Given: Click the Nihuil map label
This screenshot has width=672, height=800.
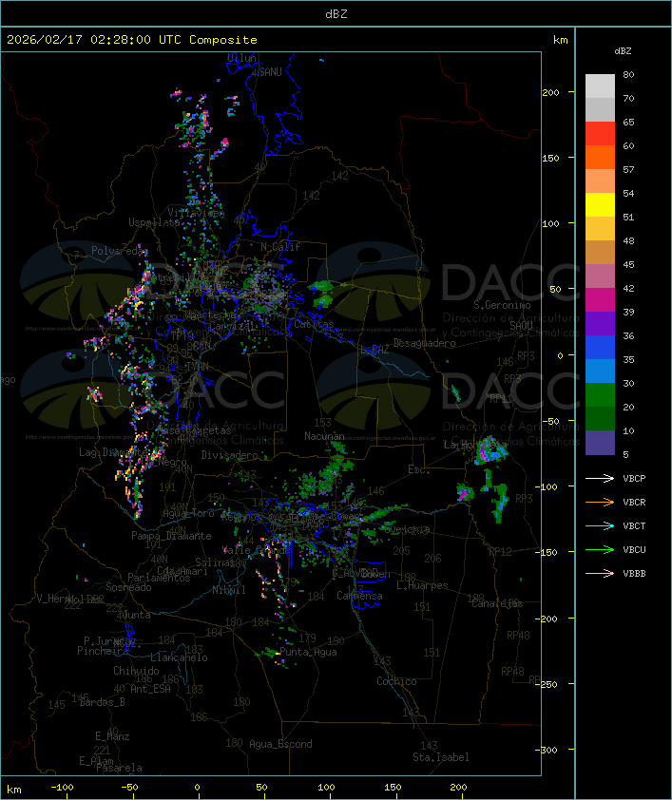Looking at the screenshot, I should point(229,590).
